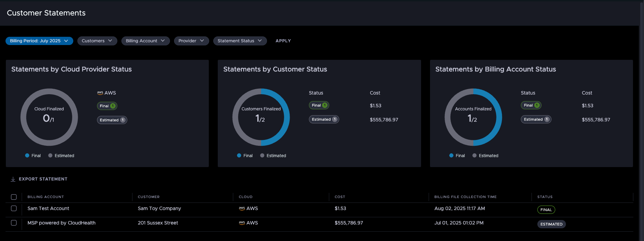Viewport: 644px width, 241px height.
Task: Click ESTIMATED status badge in MSP row
Action: (551, 224)
